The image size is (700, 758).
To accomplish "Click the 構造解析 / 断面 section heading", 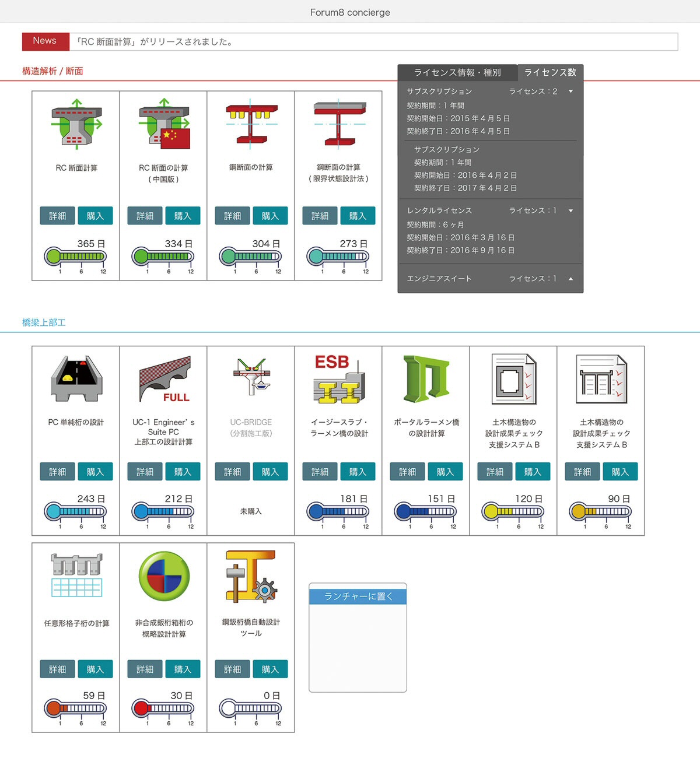I will click(x=52, y=71).
